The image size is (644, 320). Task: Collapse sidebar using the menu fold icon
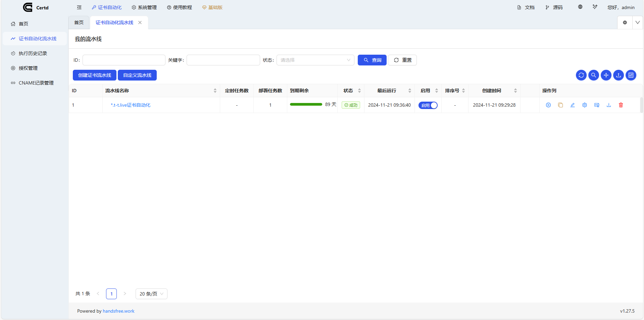pos(79,7)
